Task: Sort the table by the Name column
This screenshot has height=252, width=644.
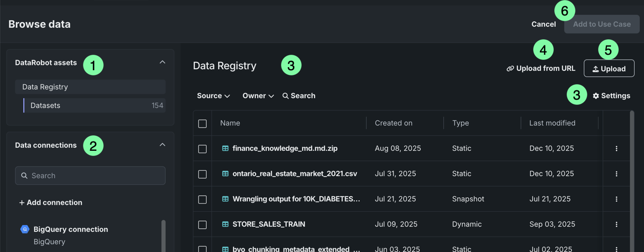Action: click(x=230, y=123)
